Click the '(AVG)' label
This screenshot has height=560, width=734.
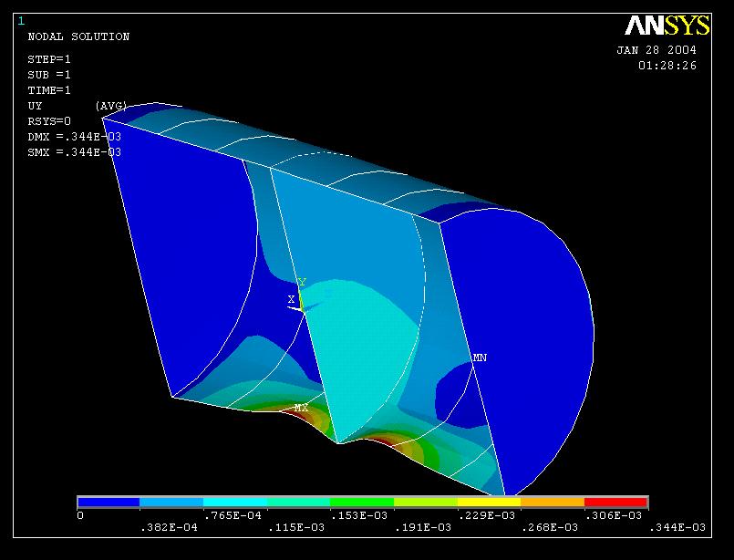(x=111, y=106)
